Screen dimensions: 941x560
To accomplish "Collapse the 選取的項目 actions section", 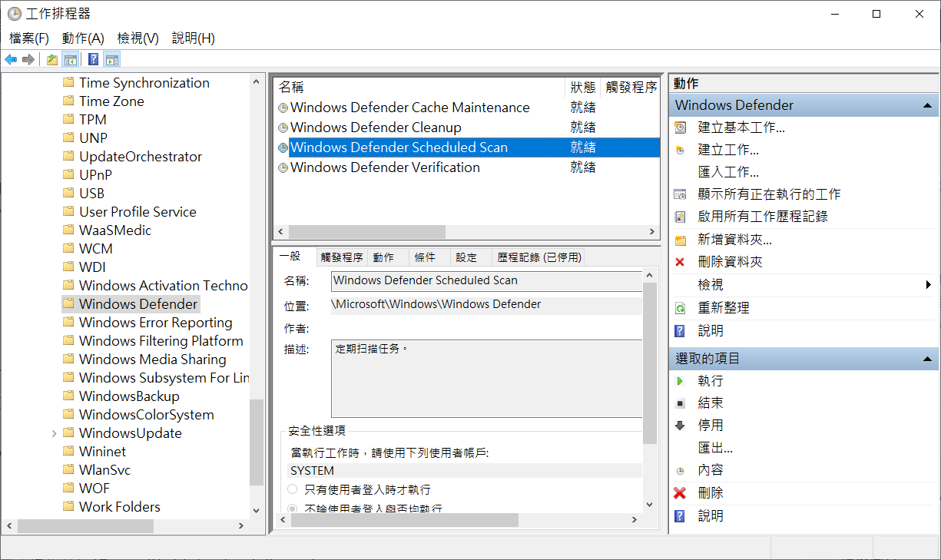I will click(x=928, y=358).
